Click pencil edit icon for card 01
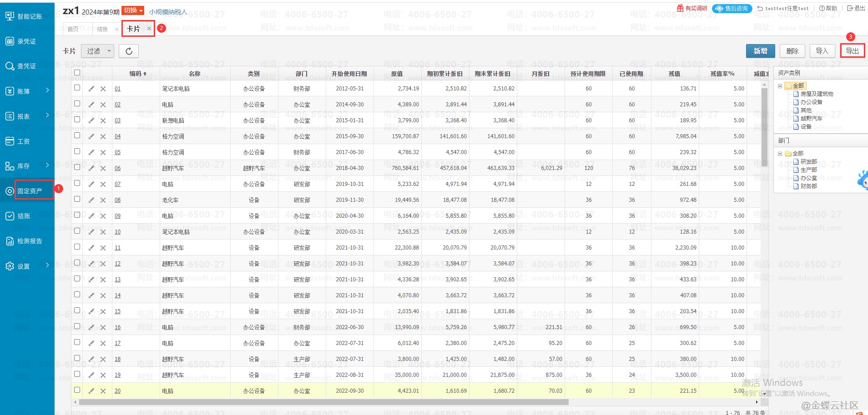 [x=91, y=89]
